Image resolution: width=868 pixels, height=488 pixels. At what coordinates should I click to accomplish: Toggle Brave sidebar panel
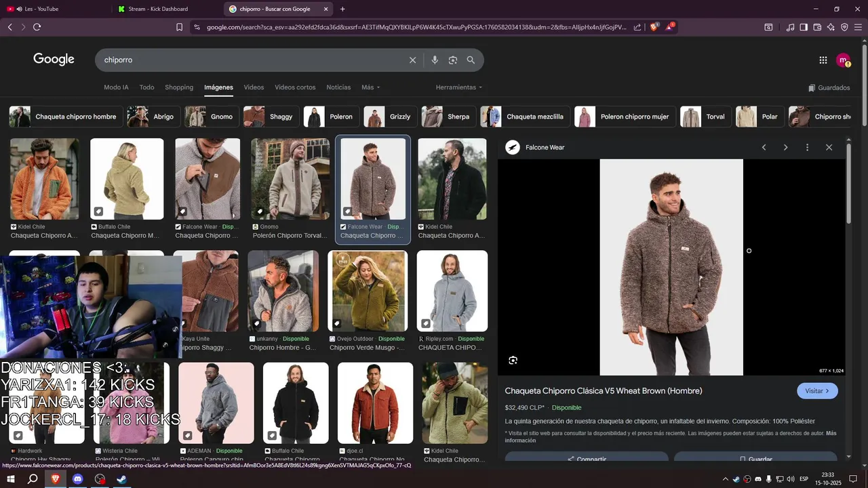click(804, 27)
